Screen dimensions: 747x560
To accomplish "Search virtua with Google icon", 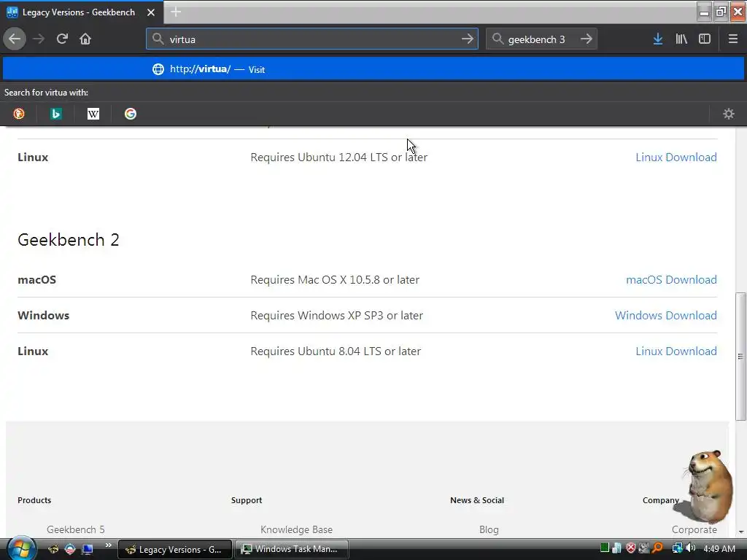I will pyautogui.click(x=131, y=114).
